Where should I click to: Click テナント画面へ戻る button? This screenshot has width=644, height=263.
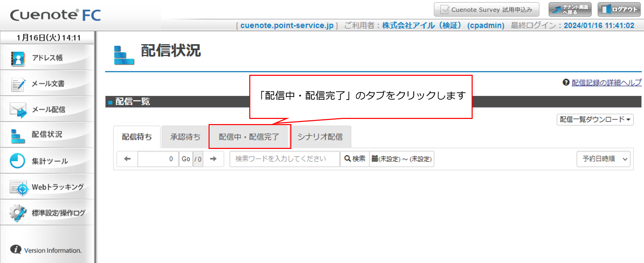point(570,10)
